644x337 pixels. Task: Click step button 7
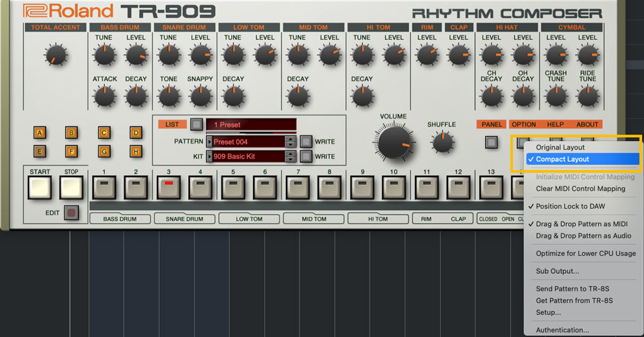tap(298, 188)
